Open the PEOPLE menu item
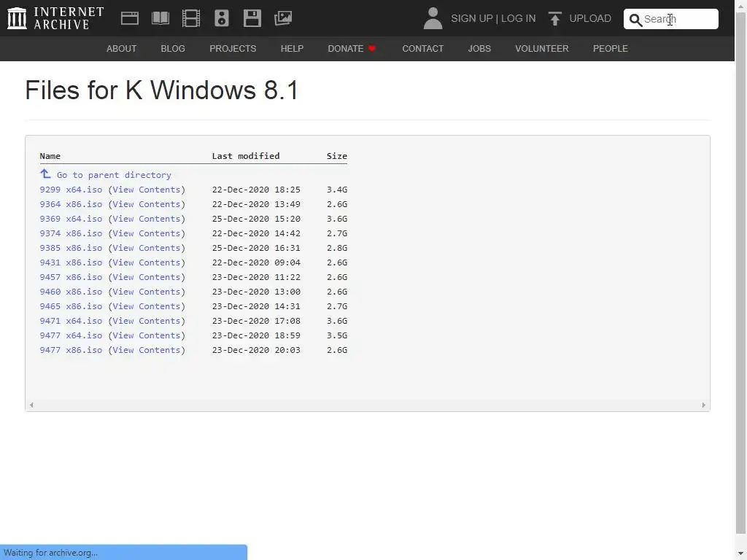 point(611,49)
